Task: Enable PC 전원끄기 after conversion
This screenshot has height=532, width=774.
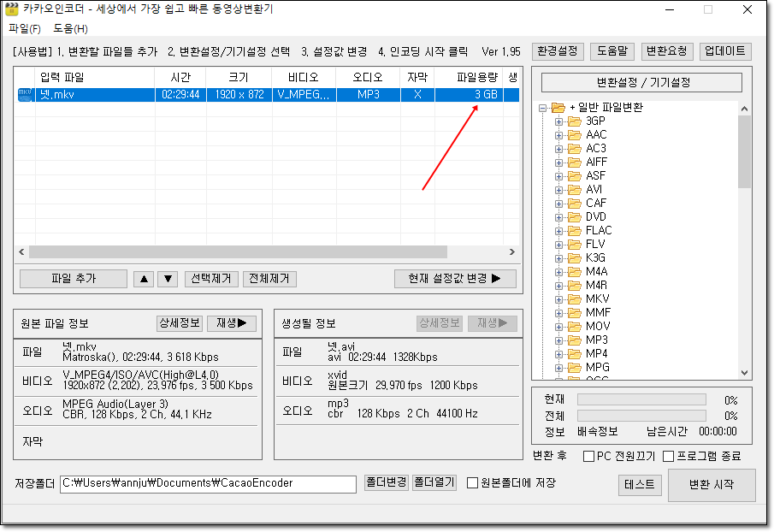Action: (588, 457)
